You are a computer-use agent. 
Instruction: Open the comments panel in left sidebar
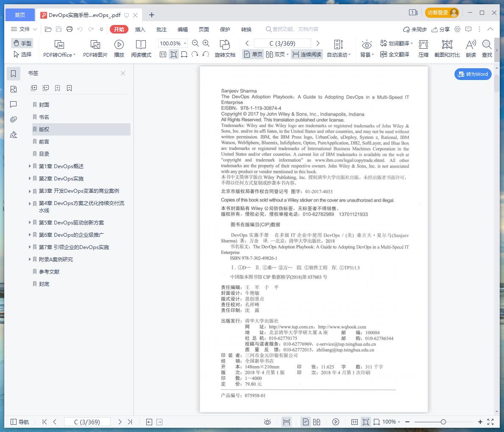pos(14,104)
